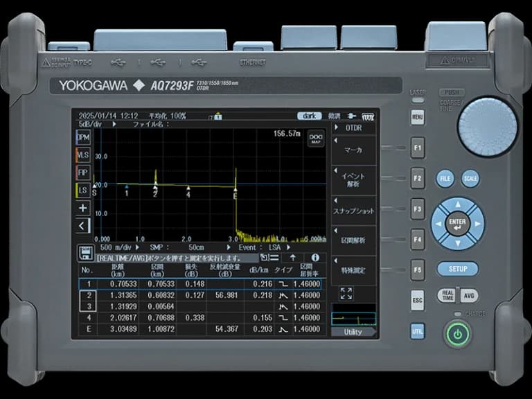
Task: Open the FIP fiber inspection probe tool
Action: click(83, 172)
